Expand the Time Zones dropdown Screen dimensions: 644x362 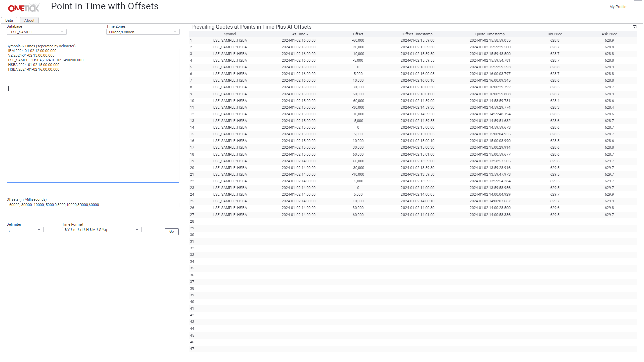(143, 32)
